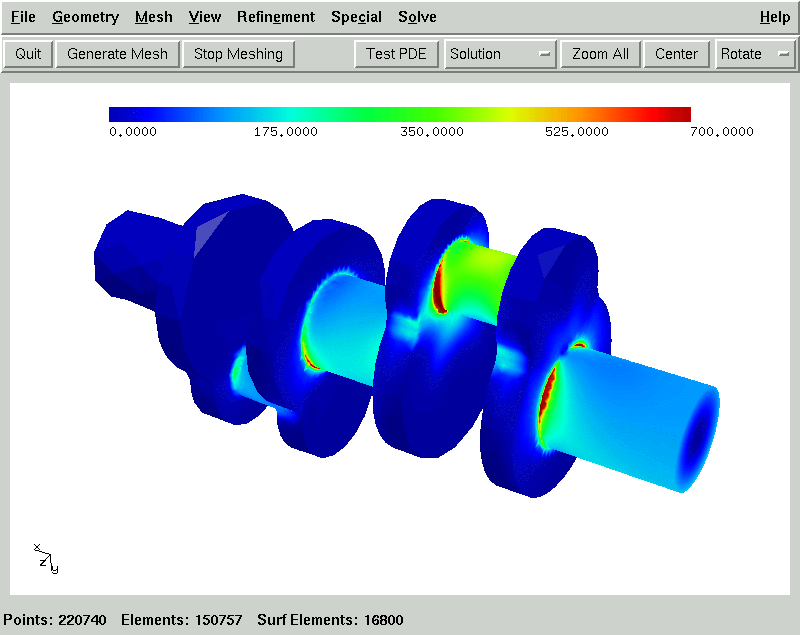Click the Quit button
This screenshot has height=635, width=800.
28,54
